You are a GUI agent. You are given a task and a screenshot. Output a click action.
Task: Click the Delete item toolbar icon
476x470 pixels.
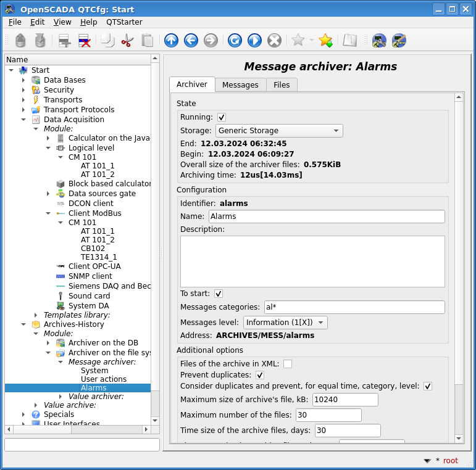tap(84, 41)
